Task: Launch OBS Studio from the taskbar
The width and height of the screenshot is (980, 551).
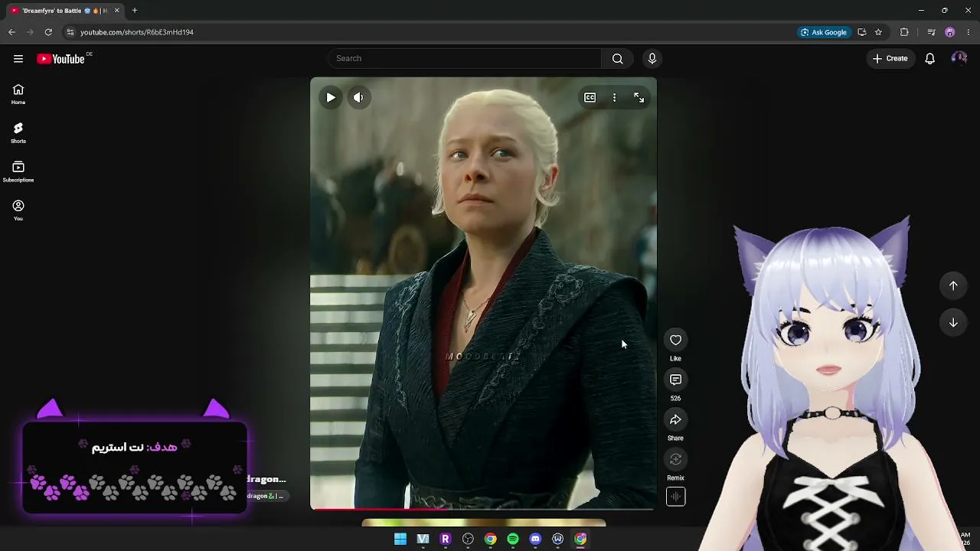Action: [x=468, y=540]
